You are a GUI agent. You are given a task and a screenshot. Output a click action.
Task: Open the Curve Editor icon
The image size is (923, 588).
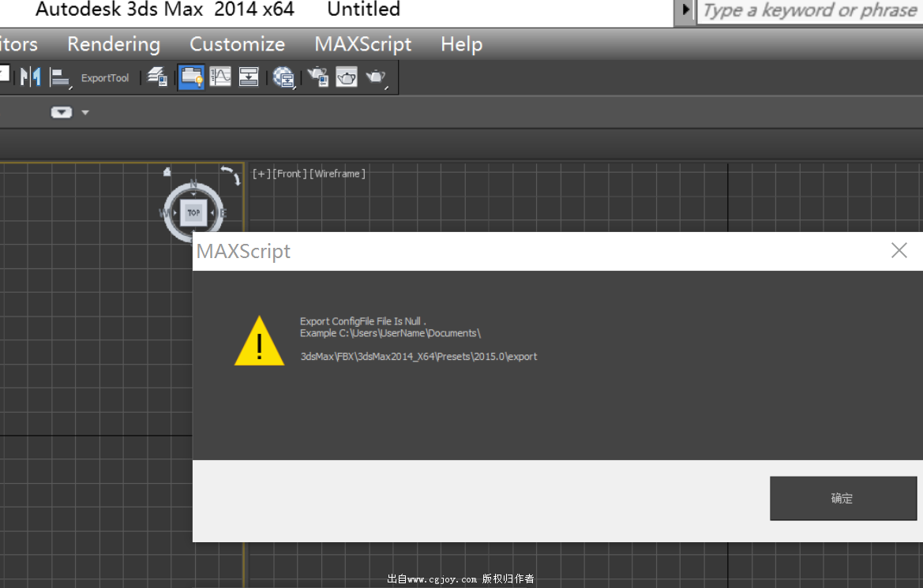[x=220, y=77]
